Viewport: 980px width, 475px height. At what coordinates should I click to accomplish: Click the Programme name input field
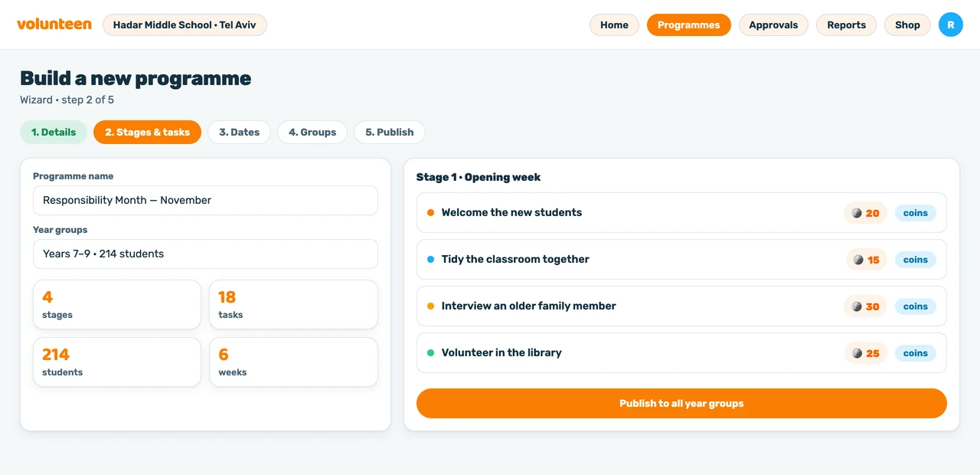coord(205,200)
